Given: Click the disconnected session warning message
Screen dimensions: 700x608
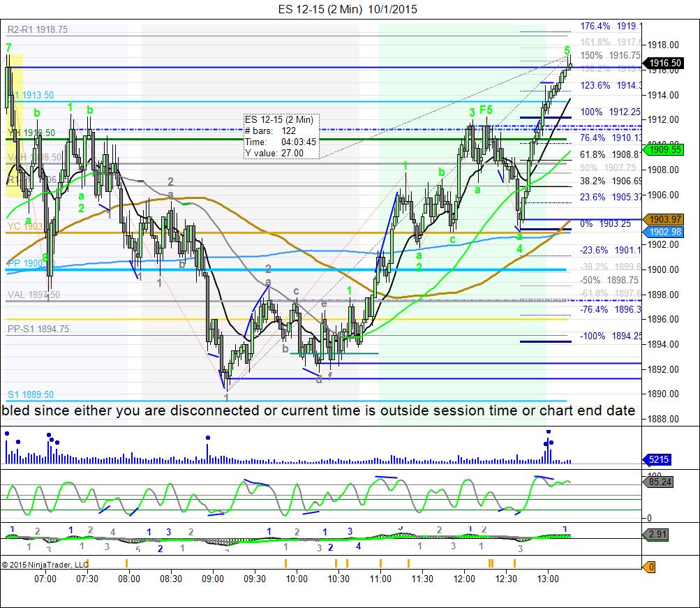Looking at the screenshot, I should pyautogui.click(x=318, y=410).
